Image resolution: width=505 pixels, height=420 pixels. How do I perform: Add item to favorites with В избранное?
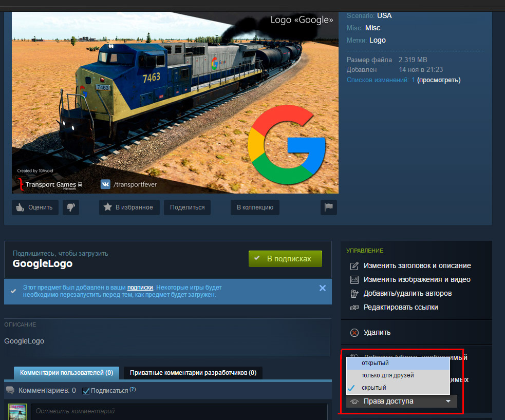point(129,207)
